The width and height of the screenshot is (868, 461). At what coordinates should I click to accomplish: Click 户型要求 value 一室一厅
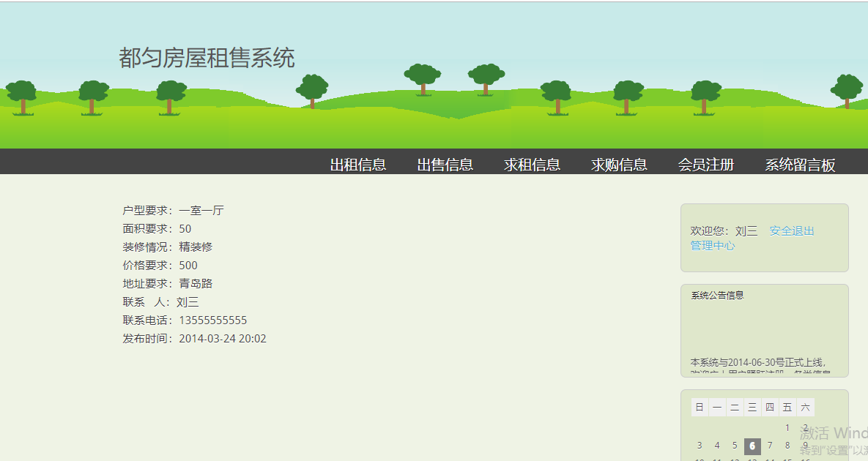[x=201, y=211]
